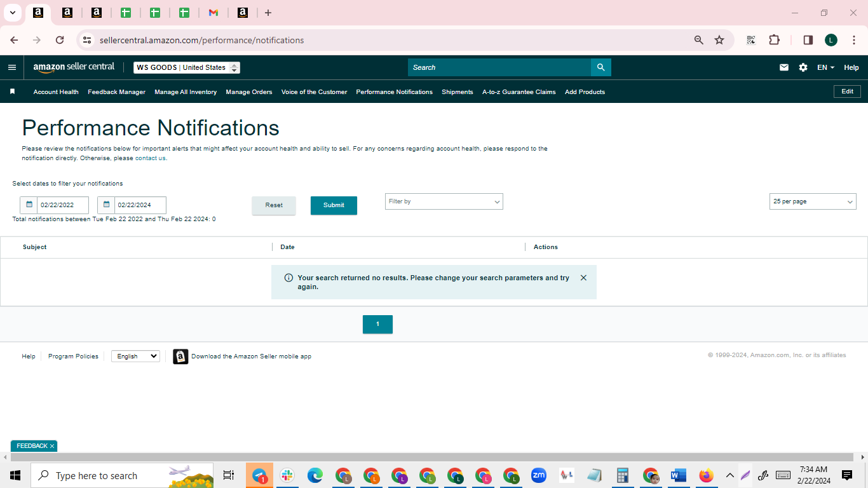
Task: Open the settings gear icon
Action: coord(803,67)
